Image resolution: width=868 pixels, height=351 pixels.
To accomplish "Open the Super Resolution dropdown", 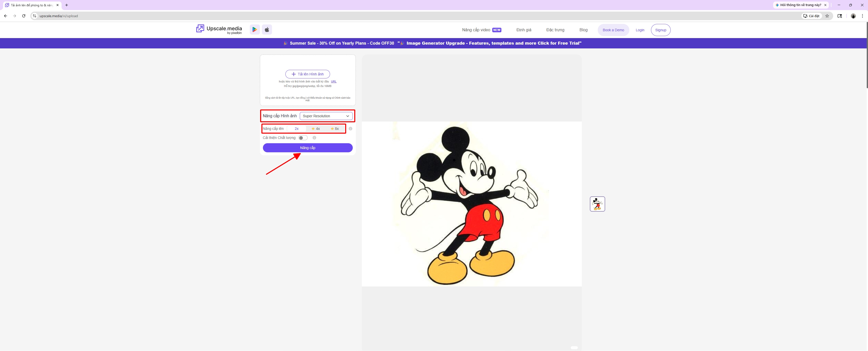I will point(326,116).
